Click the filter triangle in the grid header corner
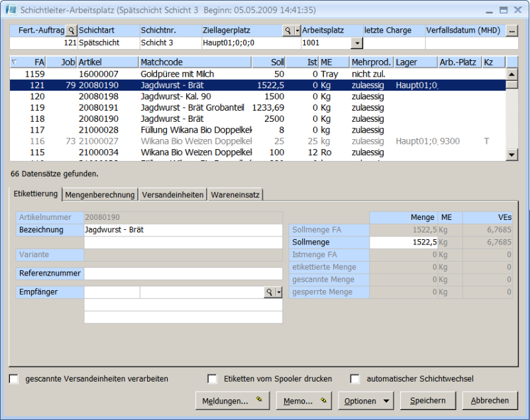Screen dimensions: 530x420 coord(15,62)
